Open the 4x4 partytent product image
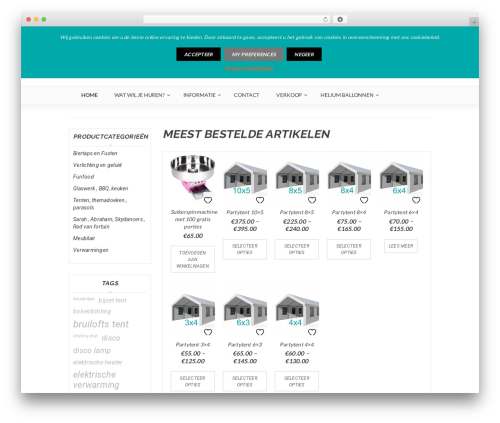The height and width of the screenshot is (423, 500). (x=297, y=310)
